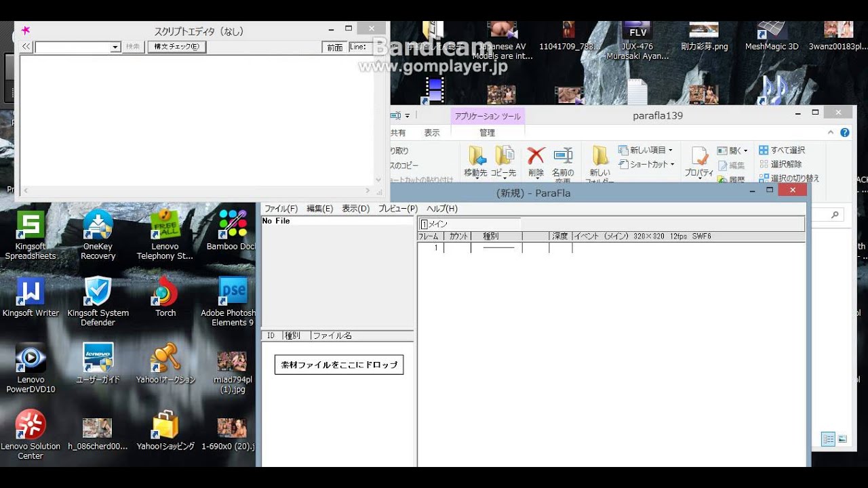Click the Rename (名前の変更) icon
This screenshot has width=868, height=488.
(x=563, y=156)
